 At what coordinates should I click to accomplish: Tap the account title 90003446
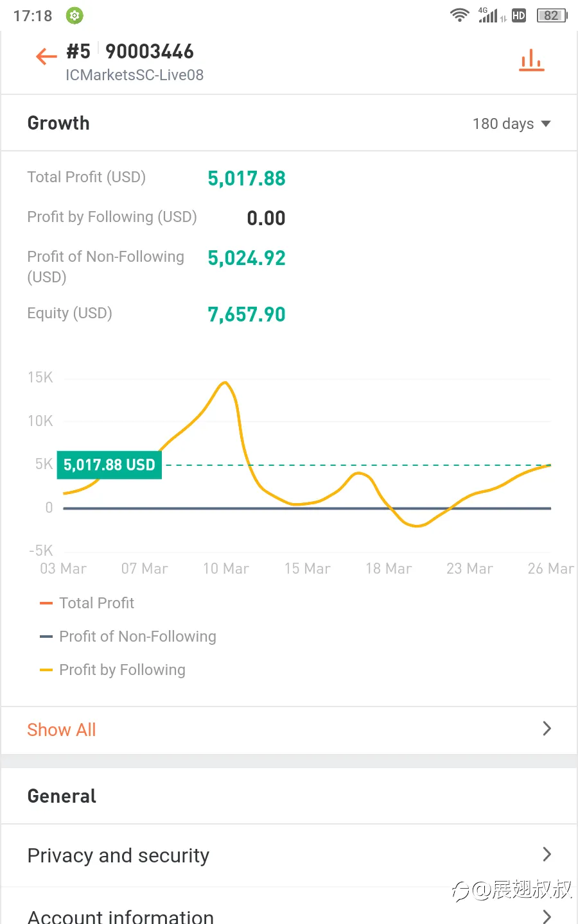tap(150, 51)
